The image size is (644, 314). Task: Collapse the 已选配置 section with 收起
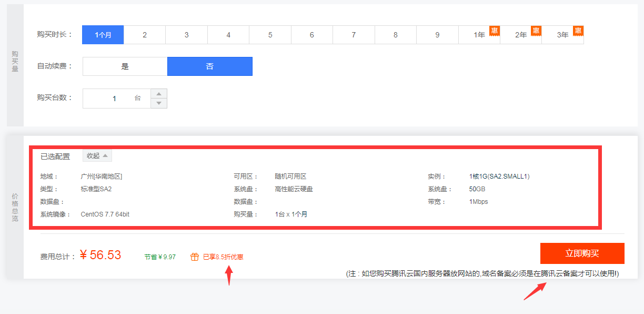[97, 156]
